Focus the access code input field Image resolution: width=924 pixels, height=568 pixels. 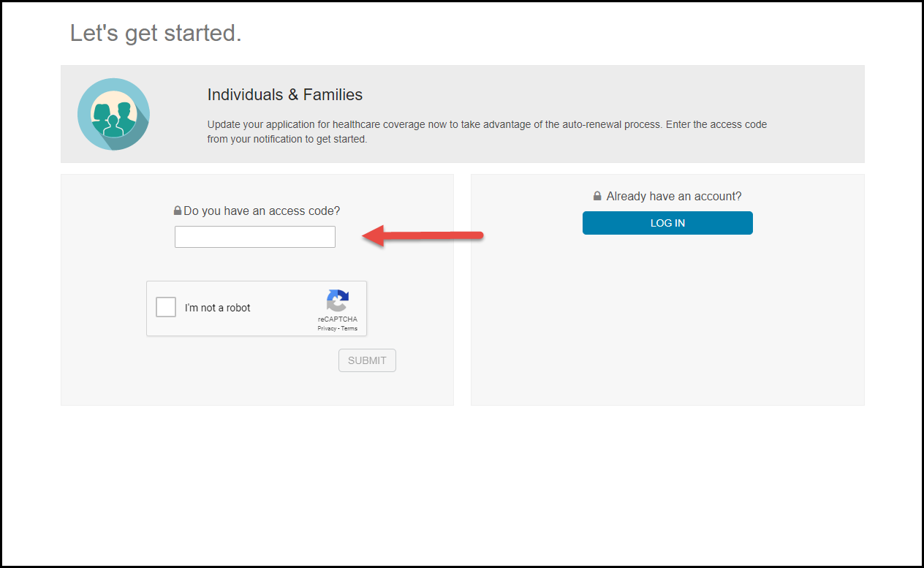click(x=255, y=237)
